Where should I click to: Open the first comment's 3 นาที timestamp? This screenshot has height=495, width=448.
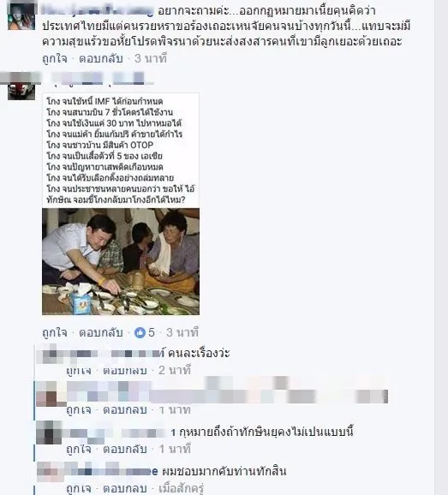(151, 59)
